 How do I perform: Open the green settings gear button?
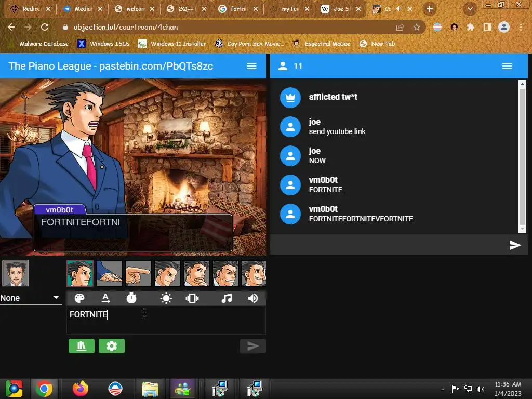(x=112, y=346)
